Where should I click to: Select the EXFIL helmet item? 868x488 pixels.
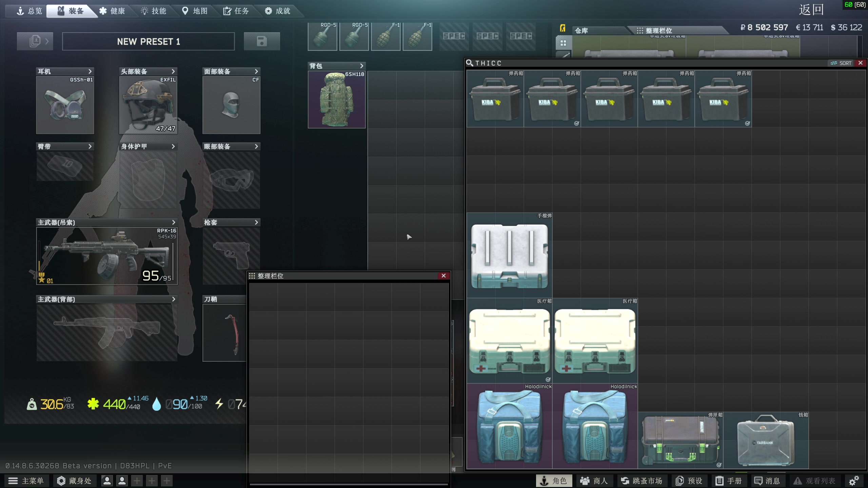pos(148,105)
